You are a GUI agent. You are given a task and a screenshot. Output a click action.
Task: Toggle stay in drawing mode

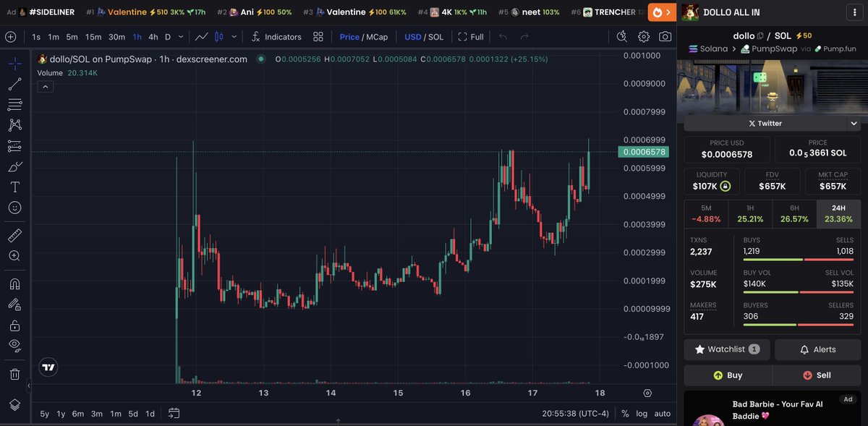click(x=14, y=304)
